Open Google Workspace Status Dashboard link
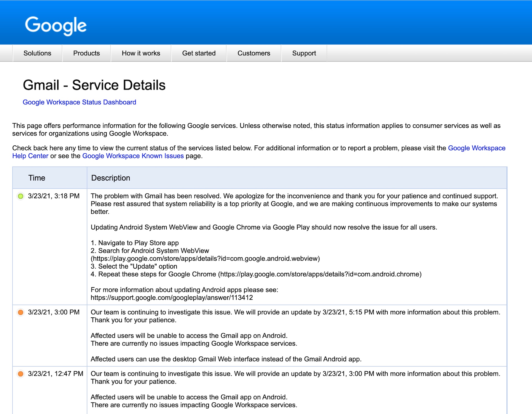 pos(79,102)
